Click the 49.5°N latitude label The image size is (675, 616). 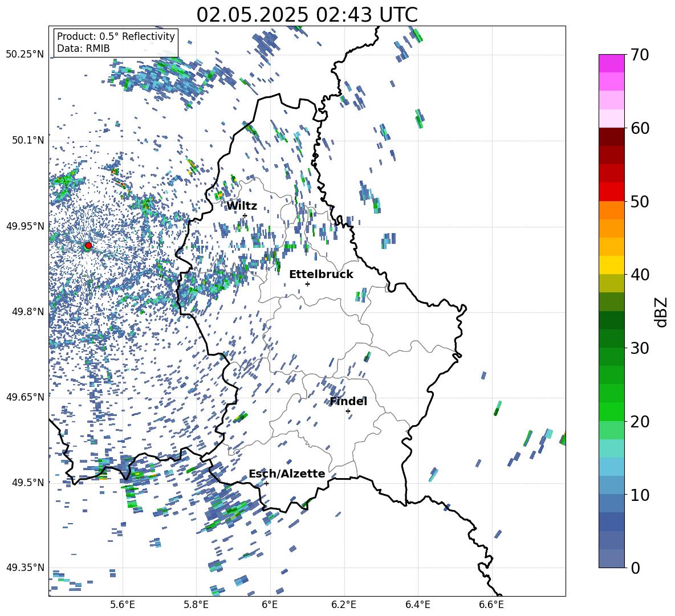[27, 482]
